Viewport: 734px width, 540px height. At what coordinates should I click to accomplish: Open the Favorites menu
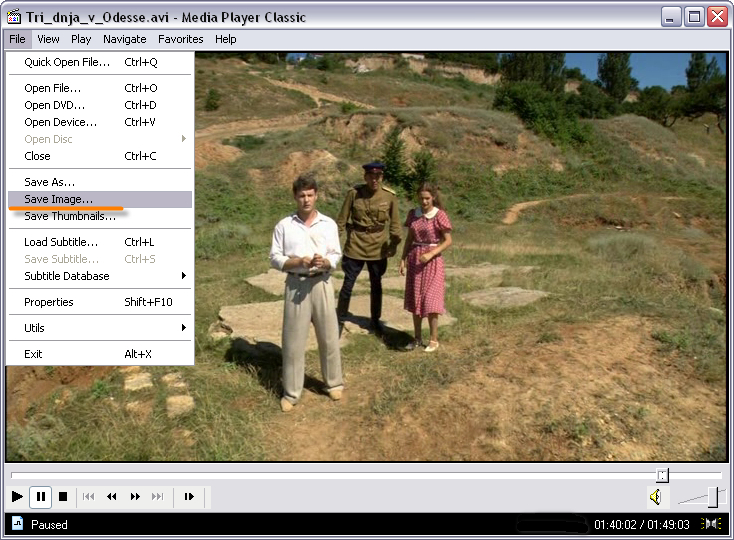pyautogui.click(x=181, y=39)
